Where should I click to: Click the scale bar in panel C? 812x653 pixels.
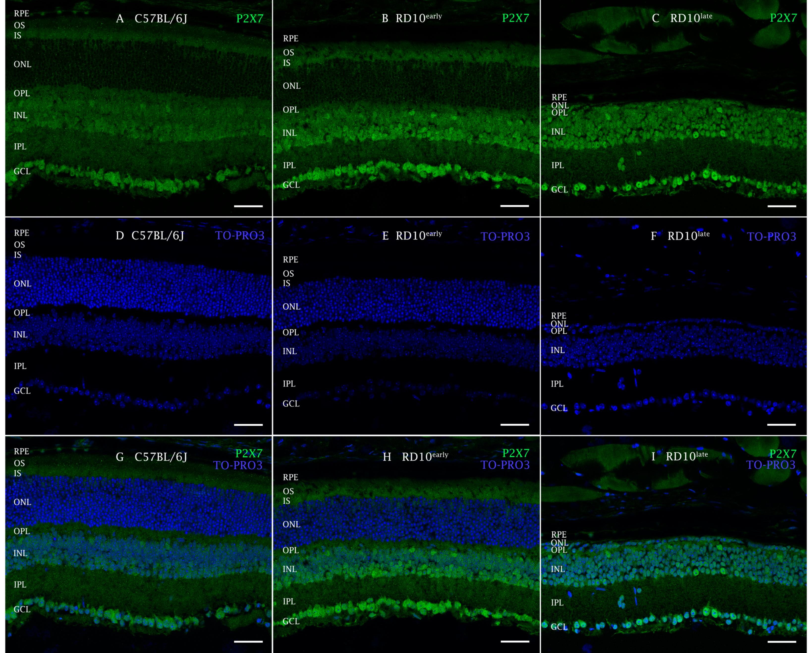coord(782,206)
